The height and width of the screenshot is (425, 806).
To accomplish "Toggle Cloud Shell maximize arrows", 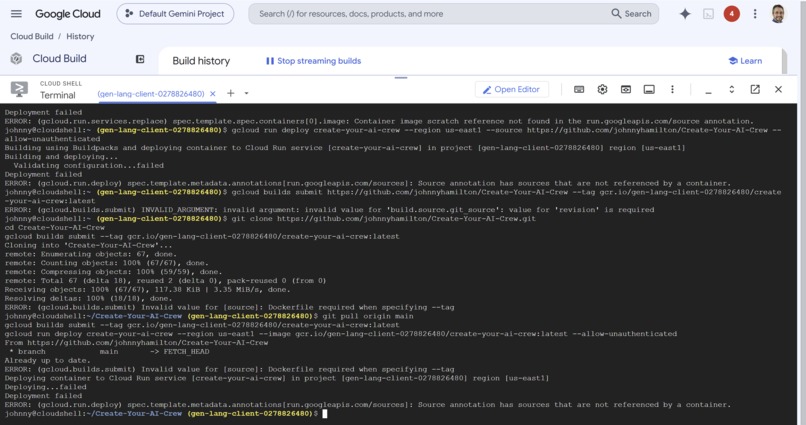I will tap(731, 89).
